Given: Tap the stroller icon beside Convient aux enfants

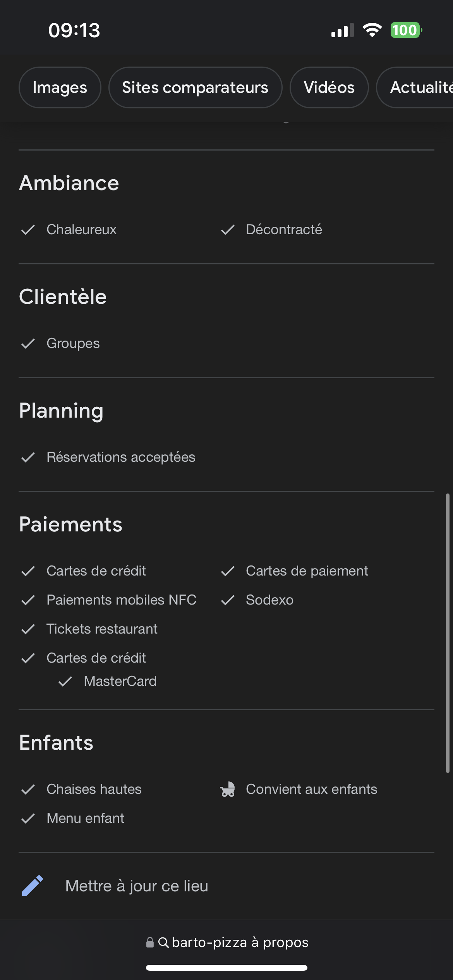Looking at the screenshot, I should [x=228, y=789].
